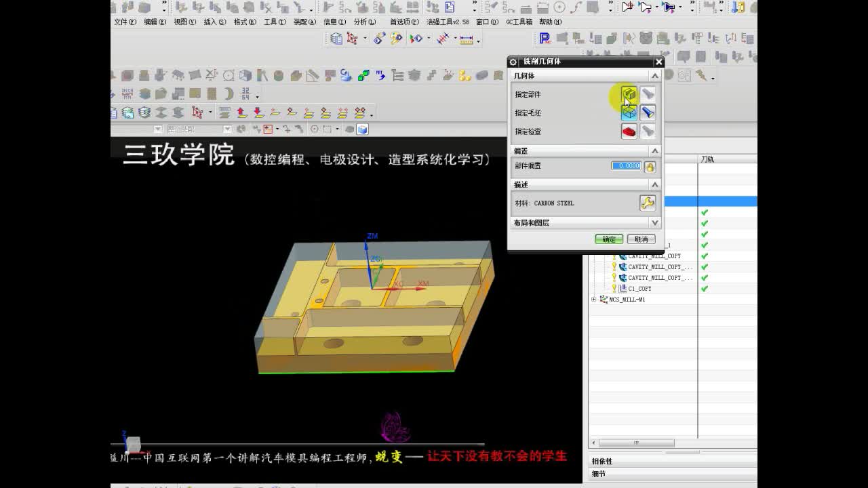Toggle the lock next to 部件偏置 value
868x488 pixels.
[650, 166]
